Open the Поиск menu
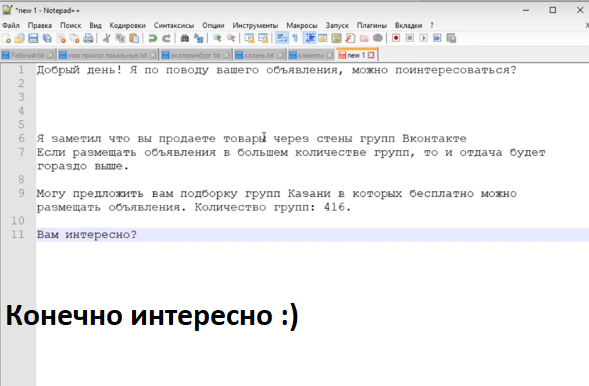Viewport: 589px width, 386px height. coord(71,26)
